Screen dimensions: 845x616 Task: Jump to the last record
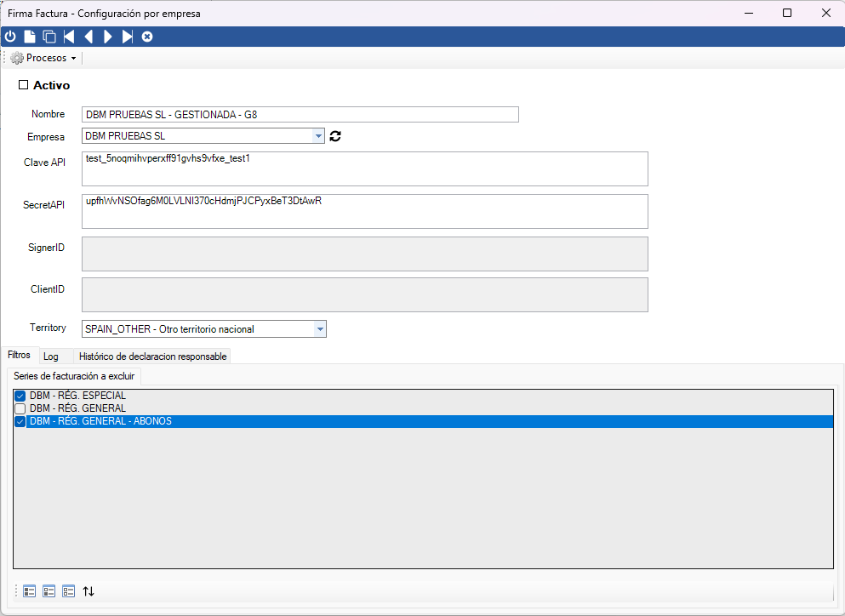click(x=128, y=37)
